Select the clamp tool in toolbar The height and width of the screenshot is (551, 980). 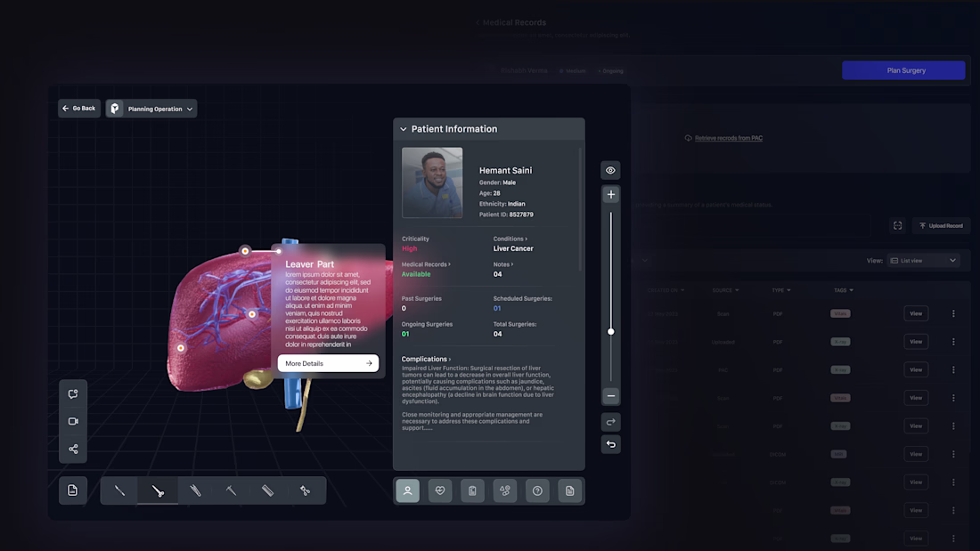point(305,491)
